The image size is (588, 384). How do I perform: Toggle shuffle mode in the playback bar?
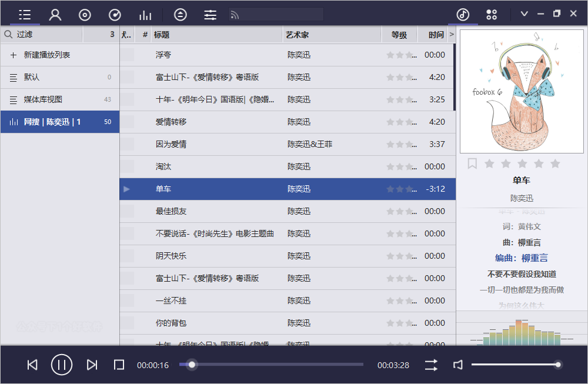[x=431, y=365]
